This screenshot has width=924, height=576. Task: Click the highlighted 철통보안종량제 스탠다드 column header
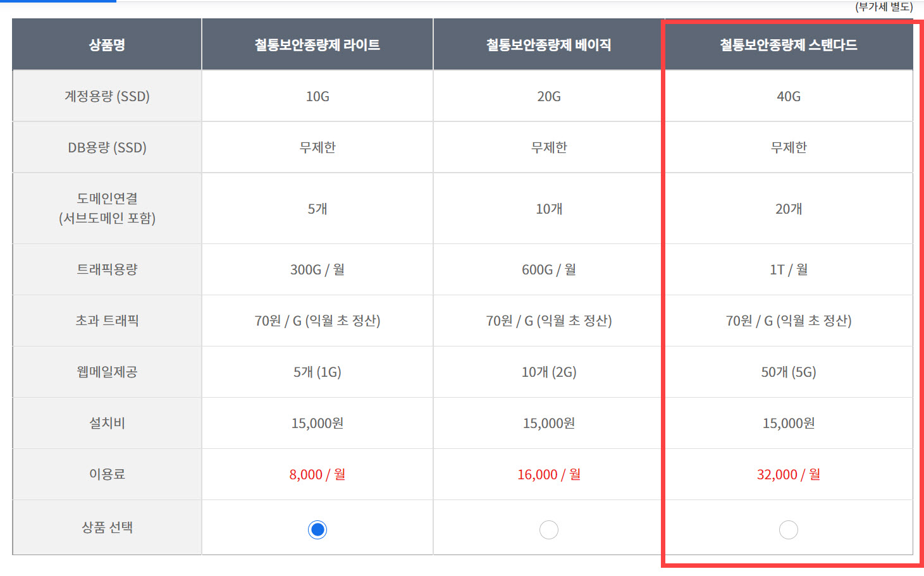point(787,44)
